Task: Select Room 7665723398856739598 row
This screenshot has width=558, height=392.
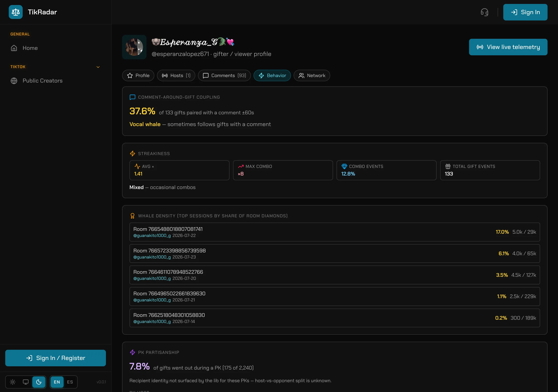Action: pyautogui.click(x=335, y=253)
